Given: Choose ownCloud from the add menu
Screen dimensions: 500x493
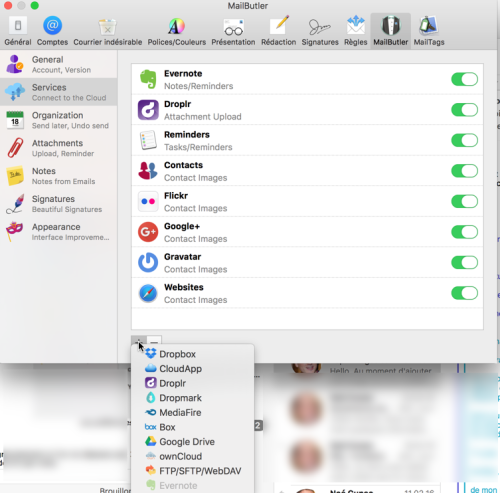Looking at the screenshot, I should pyautogui.click(x=192, y=456).
